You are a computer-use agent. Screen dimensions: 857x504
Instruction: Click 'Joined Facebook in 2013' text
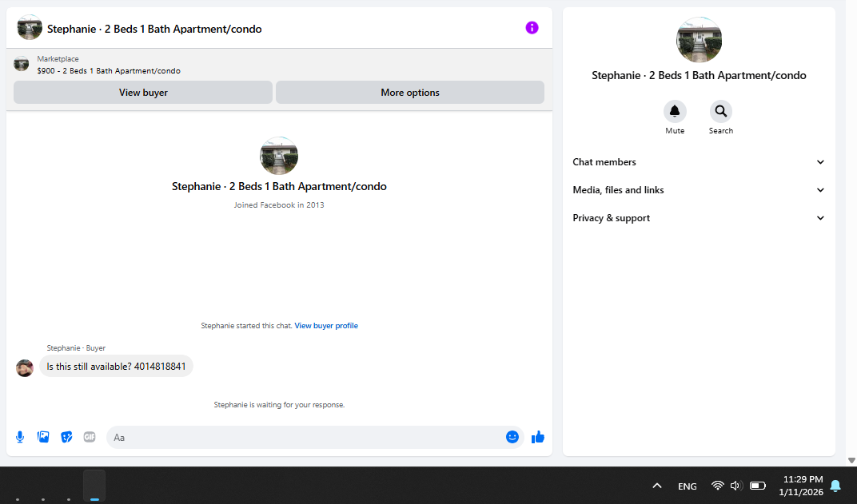pos(279,205)
